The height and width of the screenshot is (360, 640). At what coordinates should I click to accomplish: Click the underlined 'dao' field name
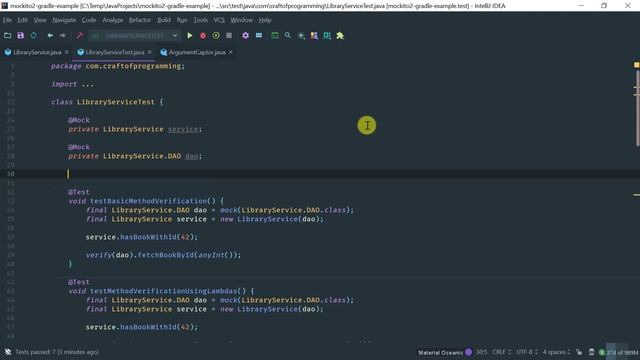[x=191, y=156]
